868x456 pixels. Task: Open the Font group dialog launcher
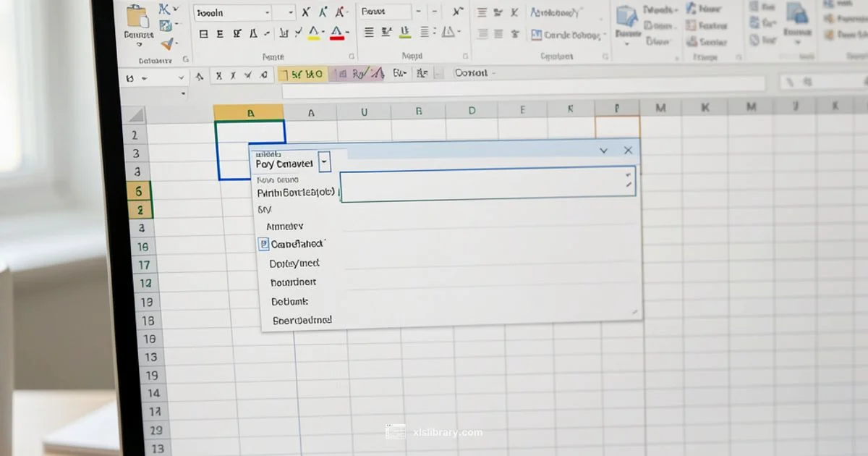pyautogui.click(x=352, y=56)
